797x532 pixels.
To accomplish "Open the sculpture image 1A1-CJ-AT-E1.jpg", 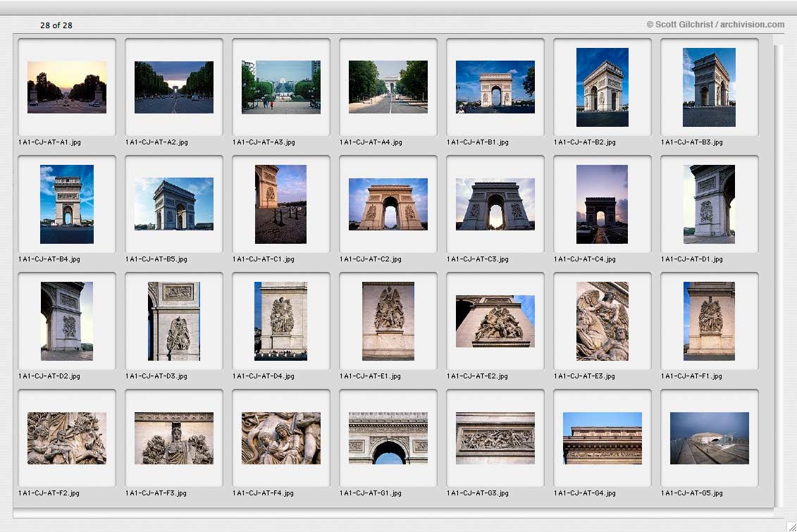I will coord(388,321).
